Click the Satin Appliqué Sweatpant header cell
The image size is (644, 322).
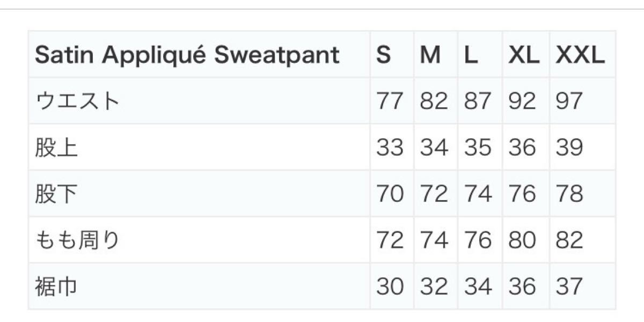tap(199, 55)
